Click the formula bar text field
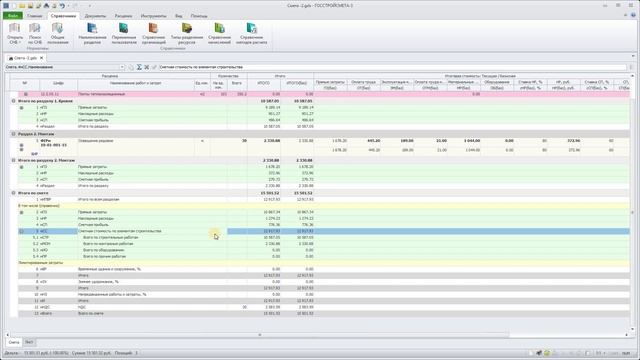 (392, 67)
